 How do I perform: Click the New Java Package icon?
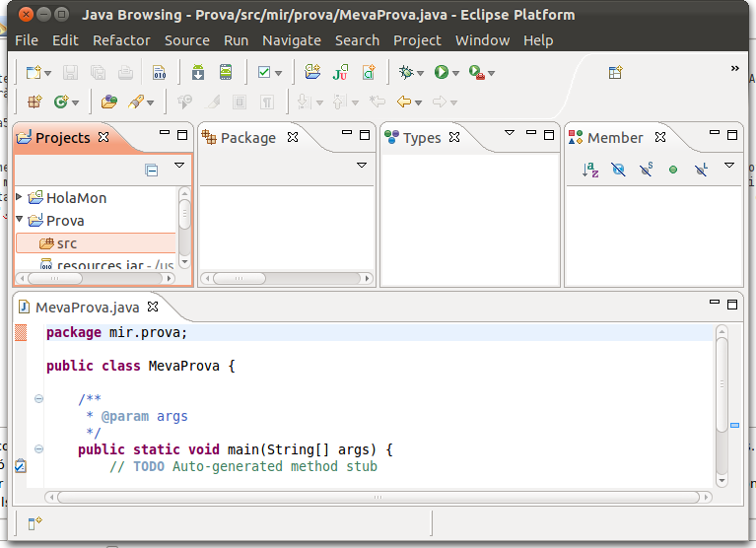coord(34,101)
